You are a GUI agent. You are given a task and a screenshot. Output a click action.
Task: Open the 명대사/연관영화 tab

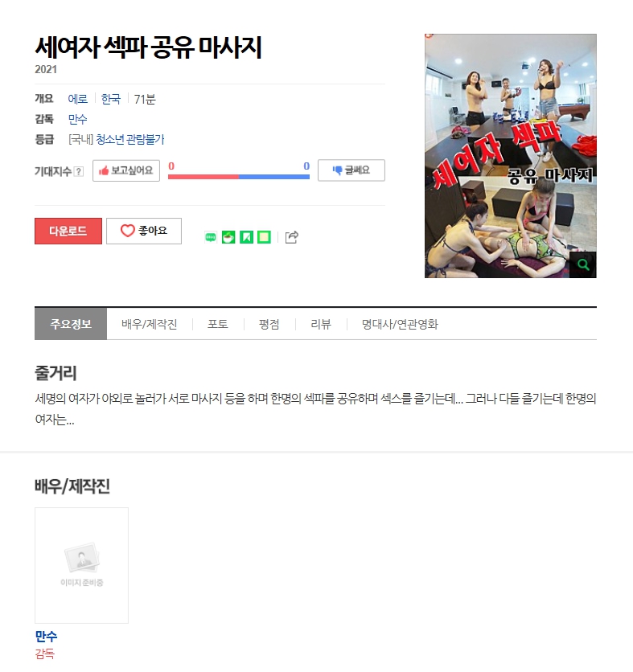coord(400,324)
